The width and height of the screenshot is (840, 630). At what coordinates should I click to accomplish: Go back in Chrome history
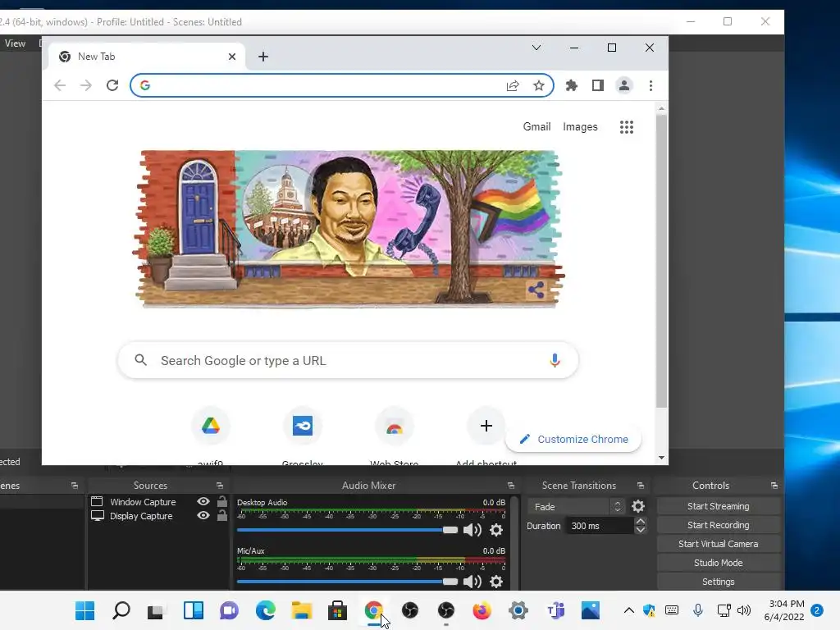click(x=59, y=85)
